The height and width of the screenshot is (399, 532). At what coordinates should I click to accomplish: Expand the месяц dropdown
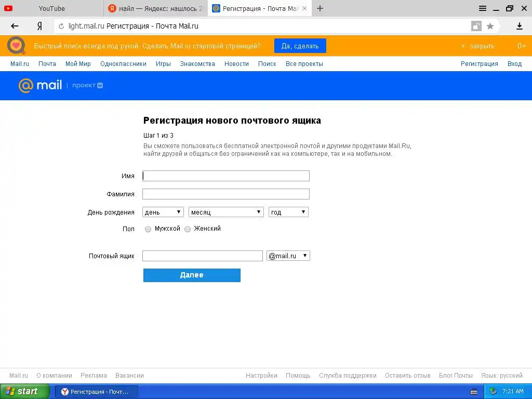coord(226,212)
